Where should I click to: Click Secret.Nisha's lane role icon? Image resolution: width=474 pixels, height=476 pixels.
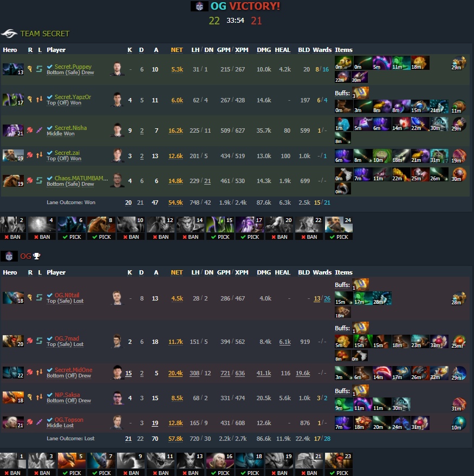[x=39, y=130]
